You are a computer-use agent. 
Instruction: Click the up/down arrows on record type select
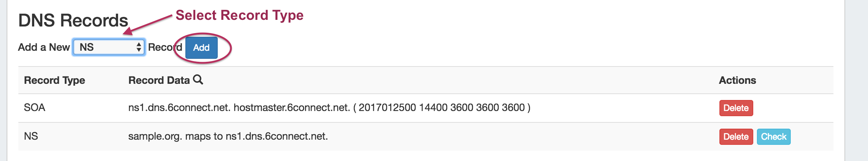[139, 47]
